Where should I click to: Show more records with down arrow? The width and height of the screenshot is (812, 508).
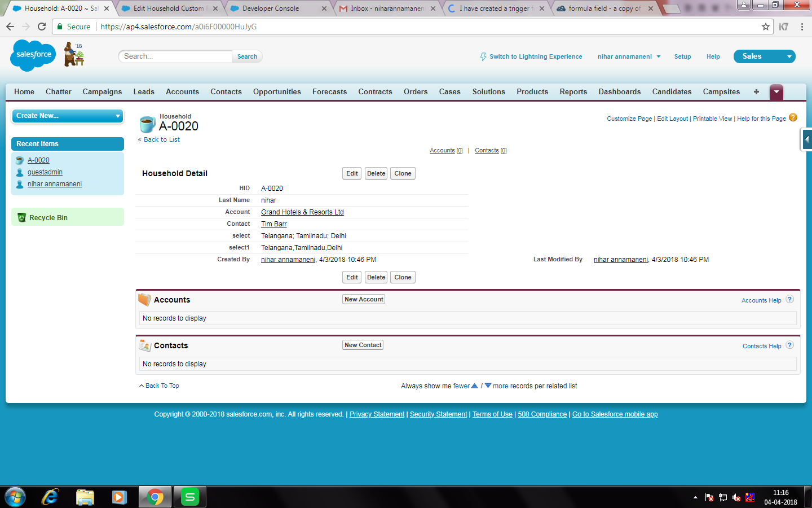pyautogui.click(x=488, y=386)
